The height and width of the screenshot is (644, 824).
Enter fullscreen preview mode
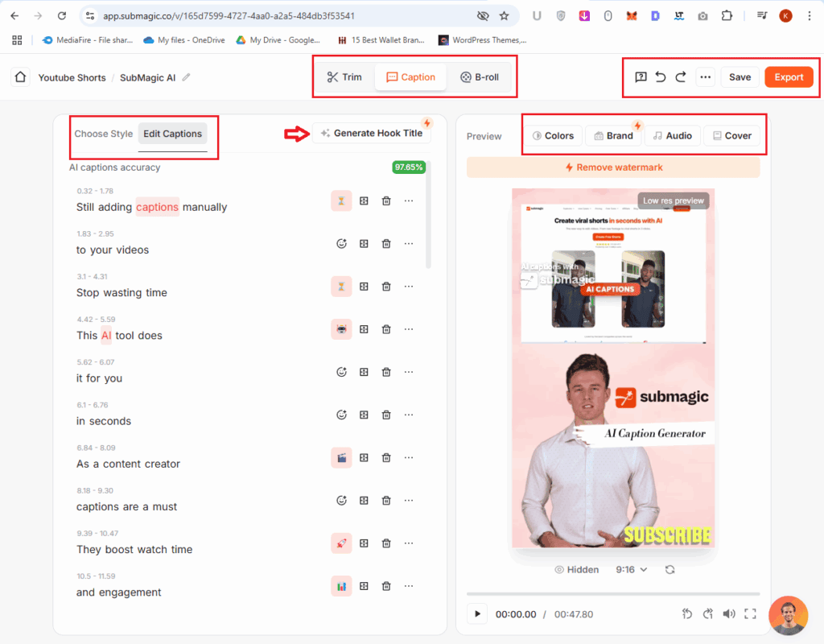coord(751,614)
